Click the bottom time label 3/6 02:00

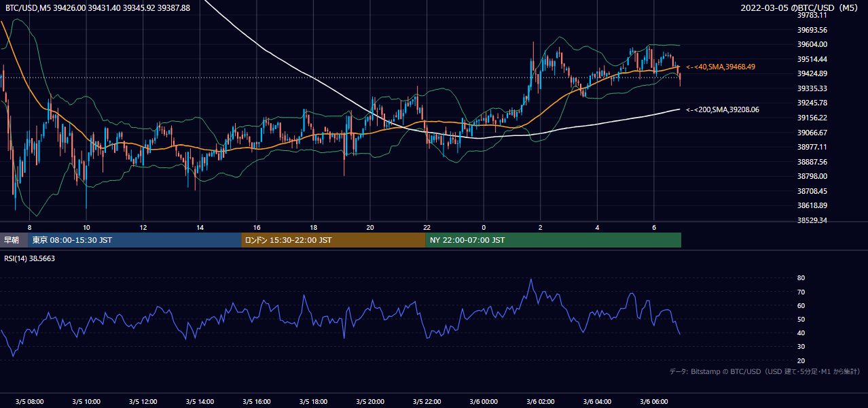coord(540,402)
